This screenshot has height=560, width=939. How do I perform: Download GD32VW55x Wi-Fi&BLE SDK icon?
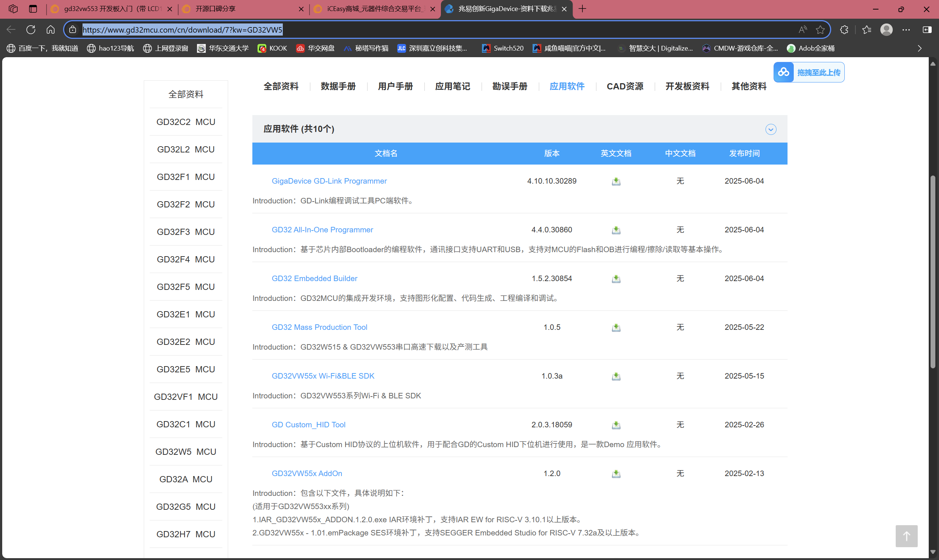point(616,376)
